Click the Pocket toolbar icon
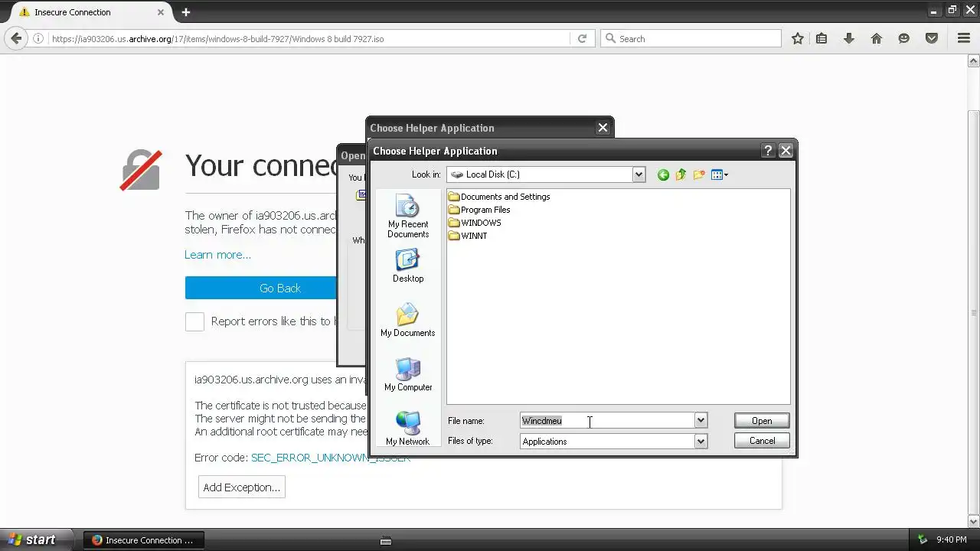 pos(932,38)
